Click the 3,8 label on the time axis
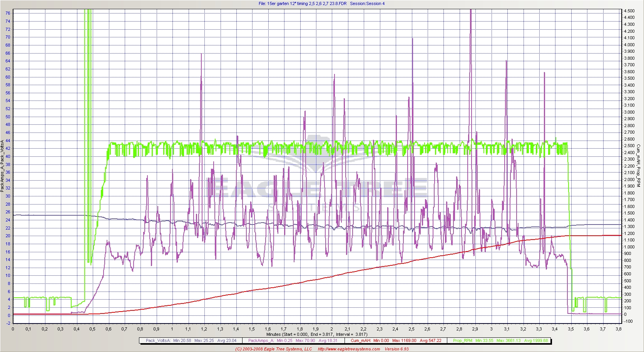The height and width of the screenshot is (352, 644). click(x=619, y=329)
